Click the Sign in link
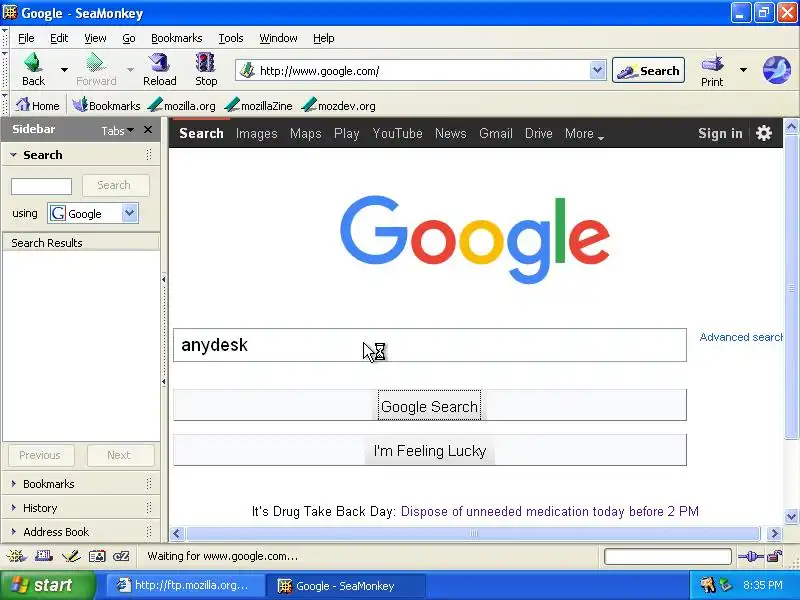This screenshot has height=600, width=800. (720, 133)
